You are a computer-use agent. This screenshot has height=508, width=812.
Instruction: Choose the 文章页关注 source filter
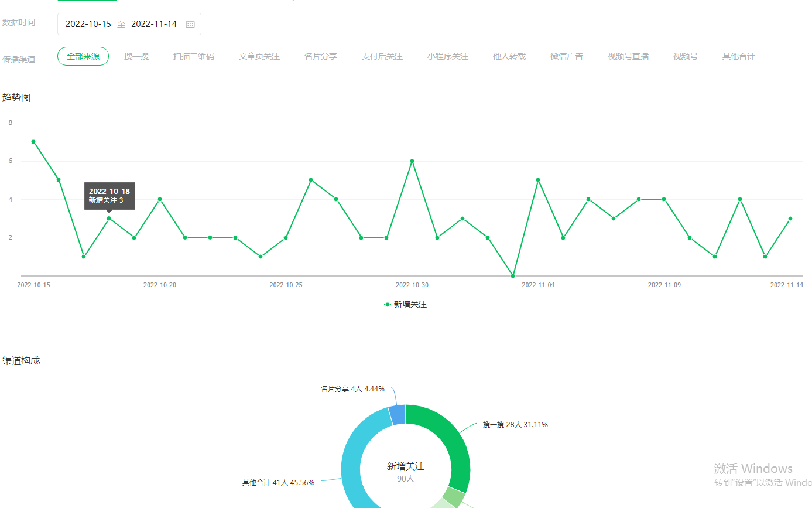click(259, 56)
